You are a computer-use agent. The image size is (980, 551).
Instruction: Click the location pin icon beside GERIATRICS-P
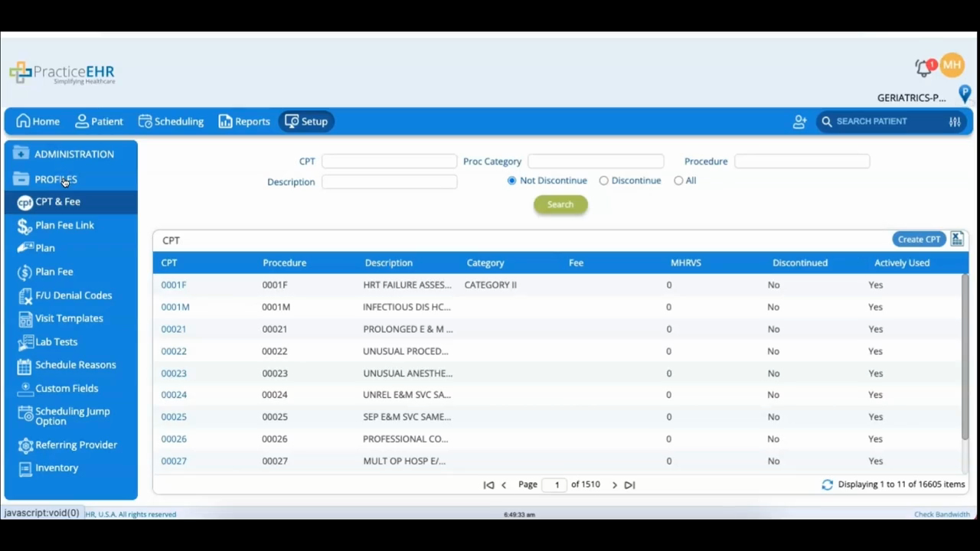pyautogui.click(x=965, y=94)
